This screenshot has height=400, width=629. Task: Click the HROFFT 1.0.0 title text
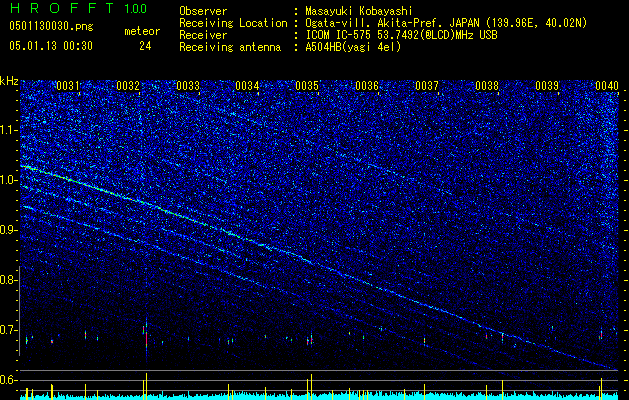coord(79,8)
